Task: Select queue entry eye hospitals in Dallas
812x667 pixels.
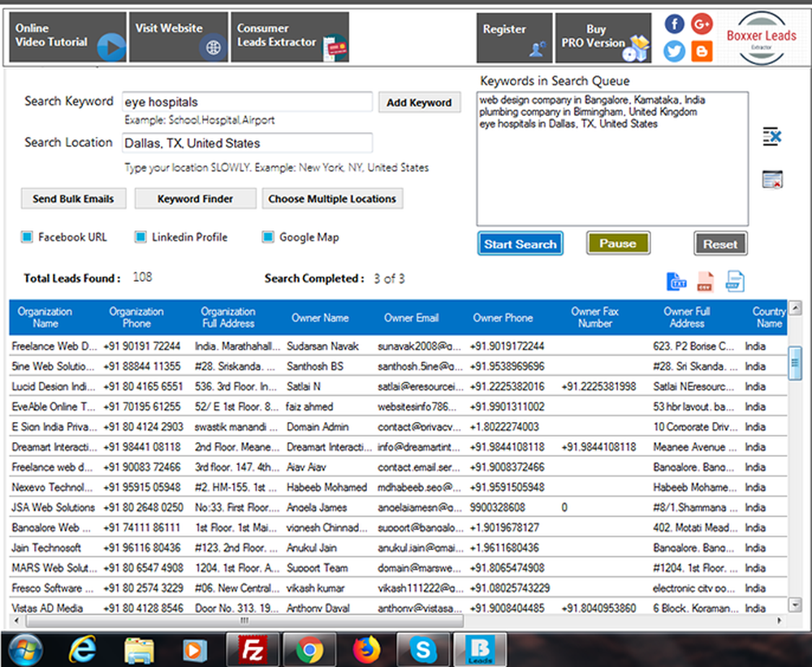Action: (x=568, y=123)
